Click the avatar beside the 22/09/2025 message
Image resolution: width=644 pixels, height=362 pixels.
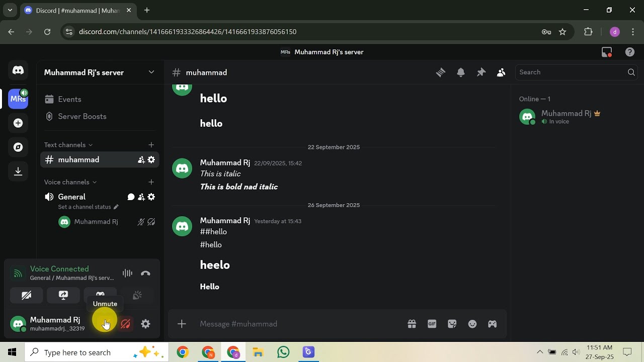182,168
